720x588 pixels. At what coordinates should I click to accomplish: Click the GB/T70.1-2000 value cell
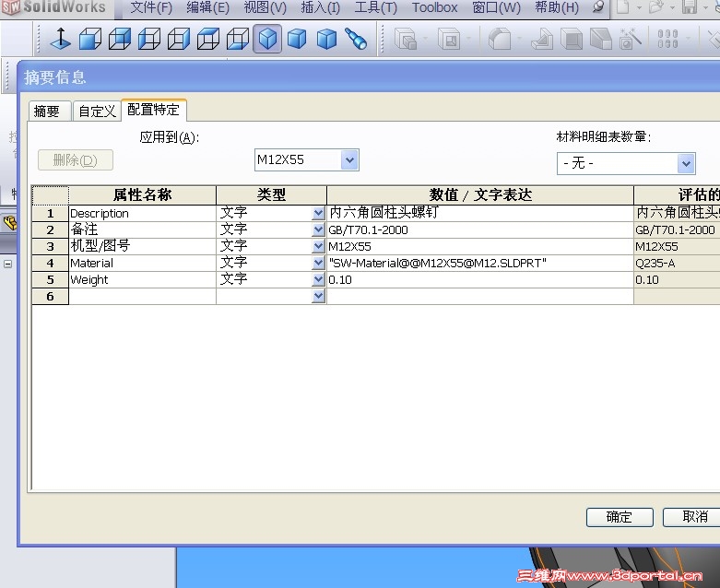(x=480, y=229)
